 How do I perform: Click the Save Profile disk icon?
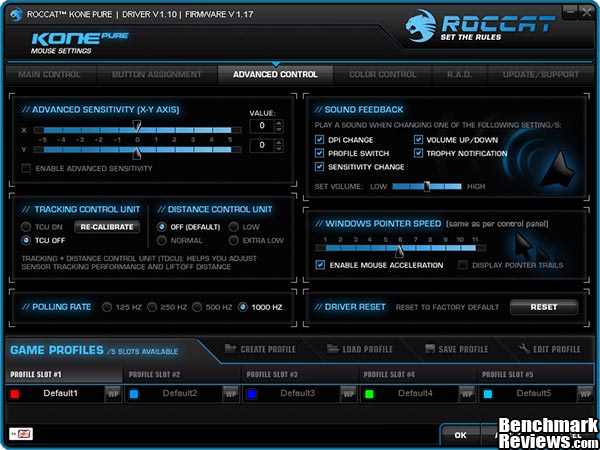tap(430, 349)
